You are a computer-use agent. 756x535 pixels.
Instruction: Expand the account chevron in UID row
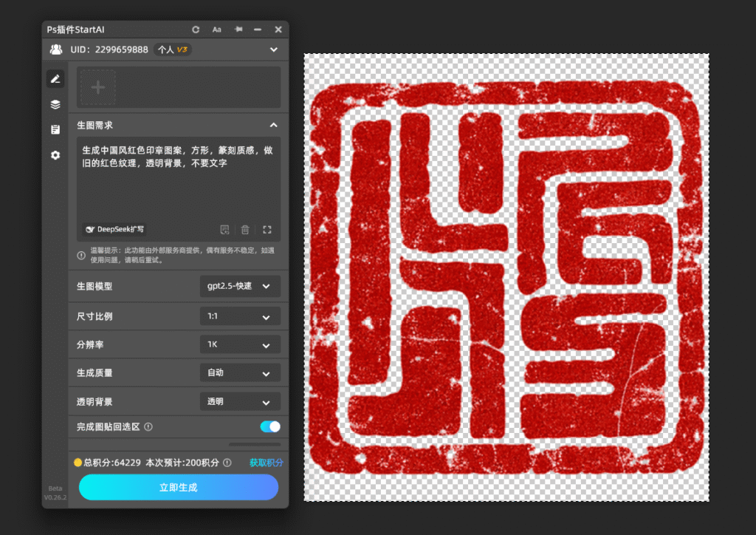point(274,50)
